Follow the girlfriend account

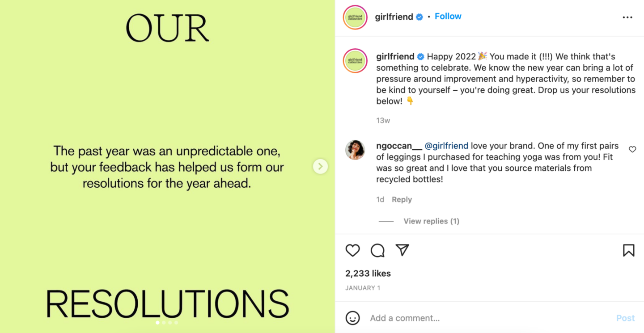pyautogui.click(x=448, y=17)
